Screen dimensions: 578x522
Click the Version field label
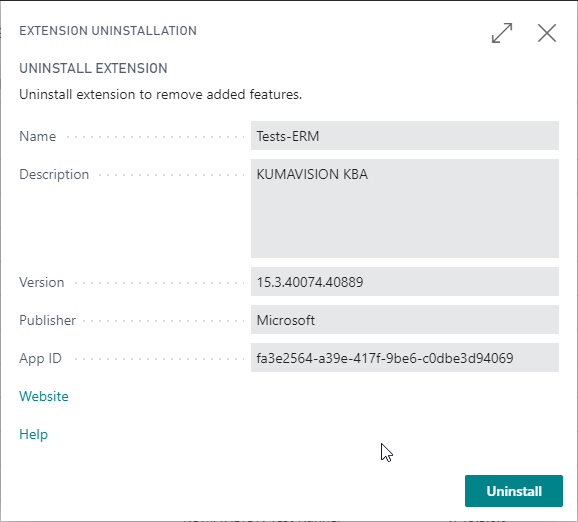click(42, 282)
